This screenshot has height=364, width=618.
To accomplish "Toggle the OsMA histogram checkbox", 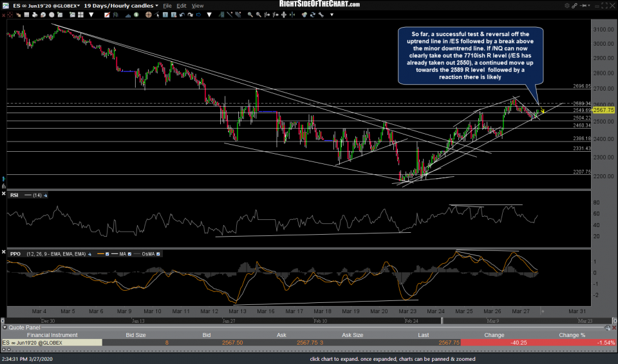I will pos(158,254).
